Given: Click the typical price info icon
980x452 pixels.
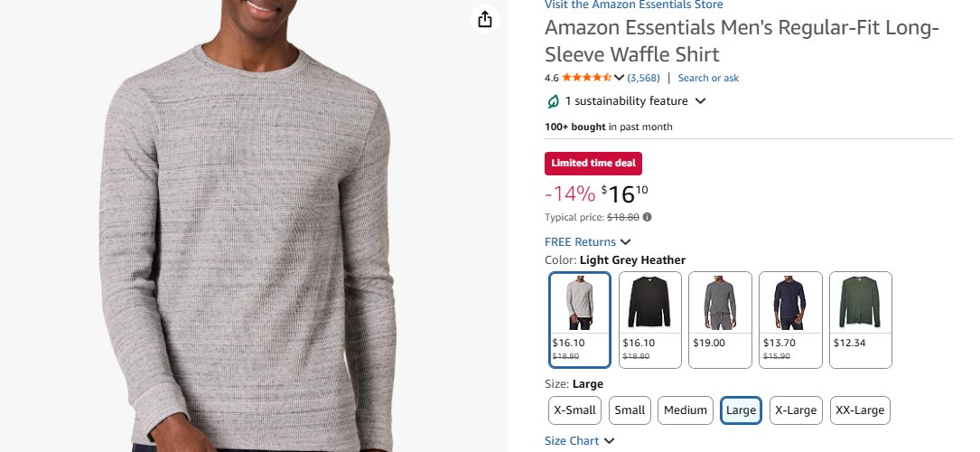Looking at the screenshot, I should click(648, 217).
